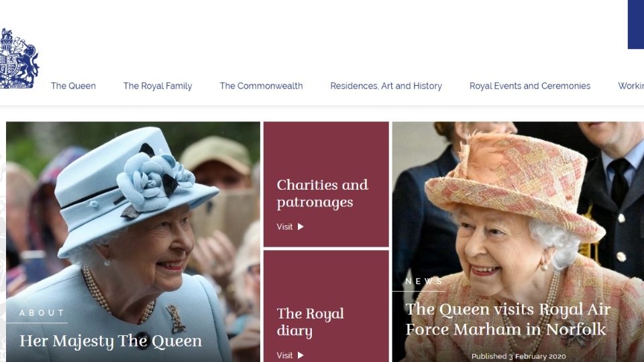Click Visit under Charities and patronages
Viewport: 644px width, 362px height.
pos(284,227)
